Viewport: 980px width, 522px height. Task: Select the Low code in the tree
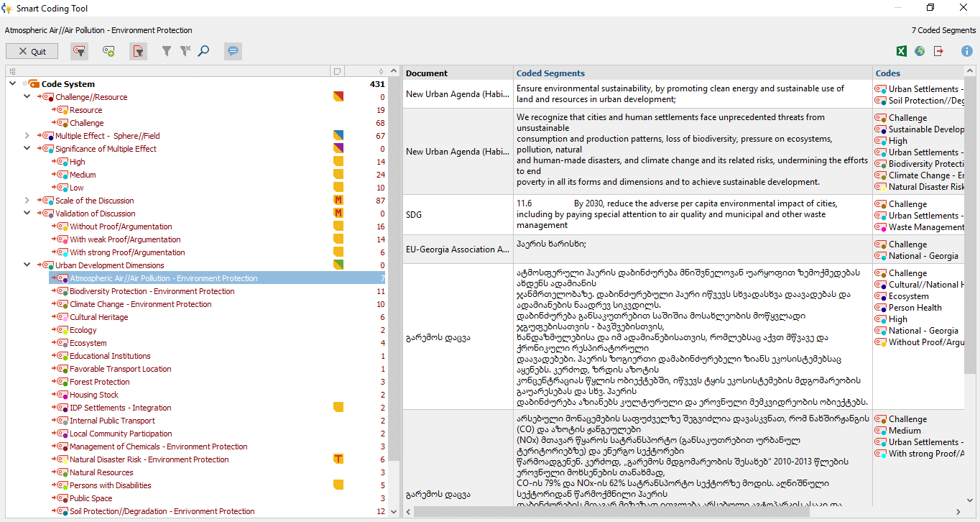click(77, 188)
